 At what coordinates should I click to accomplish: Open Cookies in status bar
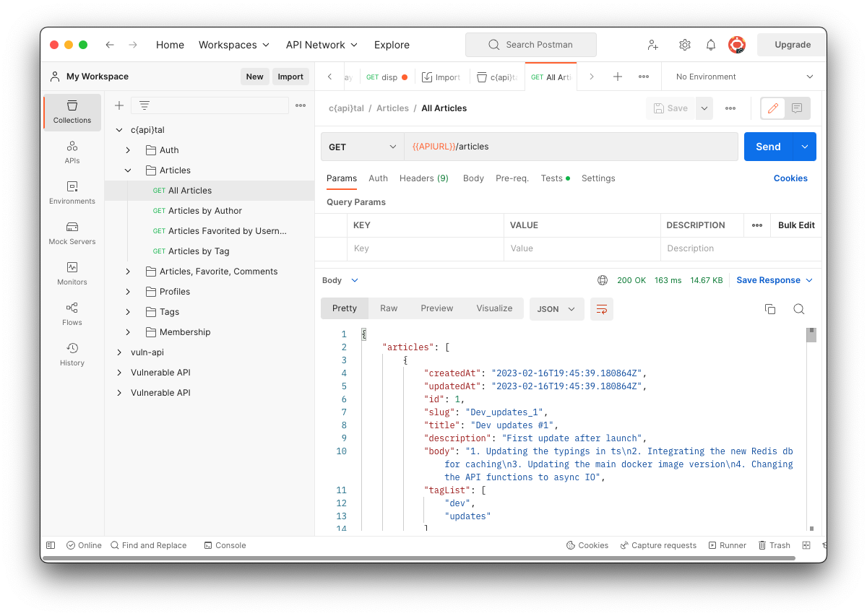point(587,545)
